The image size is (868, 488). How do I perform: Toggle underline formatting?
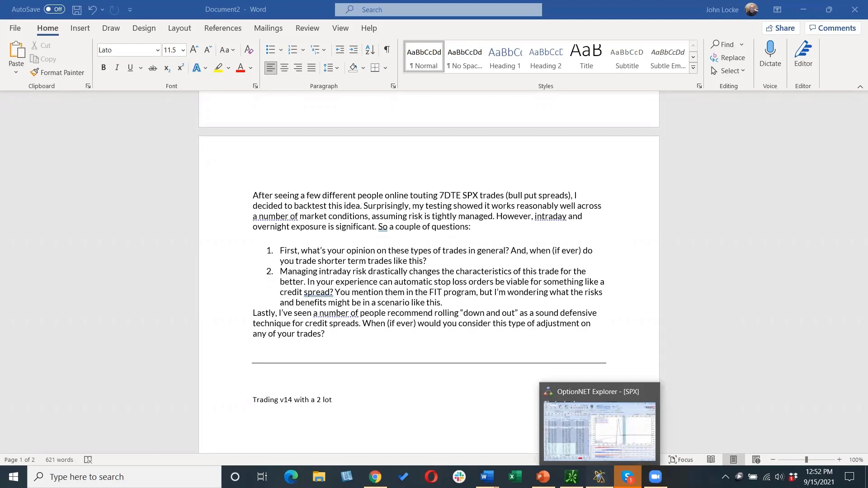coord(130,68)
